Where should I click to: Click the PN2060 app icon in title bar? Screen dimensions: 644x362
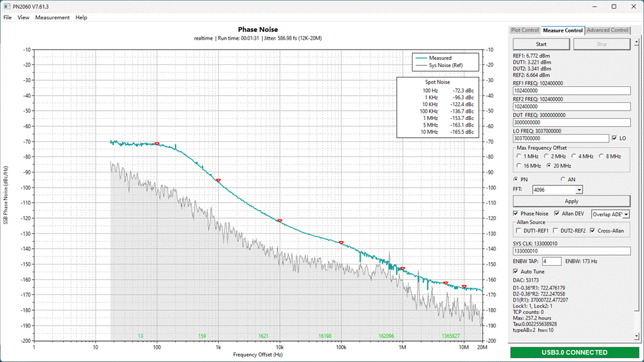(7, 7)
